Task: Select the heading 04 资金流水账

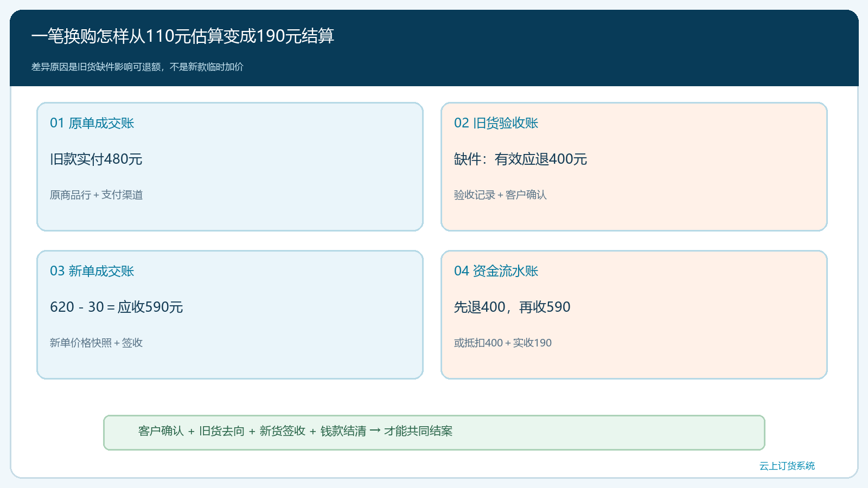Action: point(496,271)
